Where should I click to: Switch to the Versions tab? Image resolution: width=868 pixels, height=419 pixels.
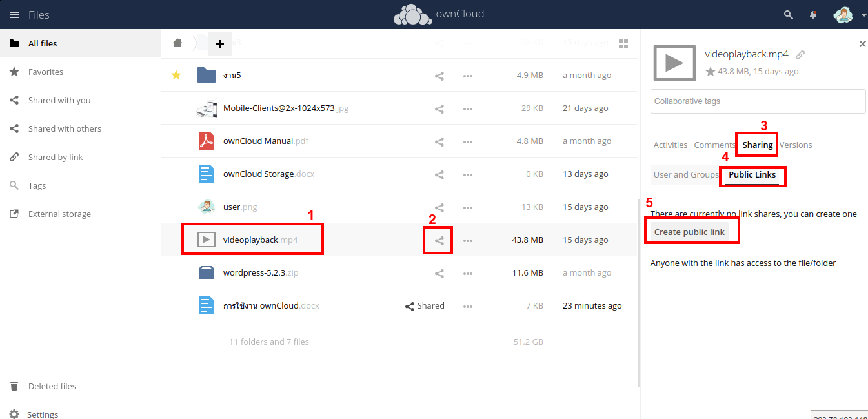(x=796, y=145)
